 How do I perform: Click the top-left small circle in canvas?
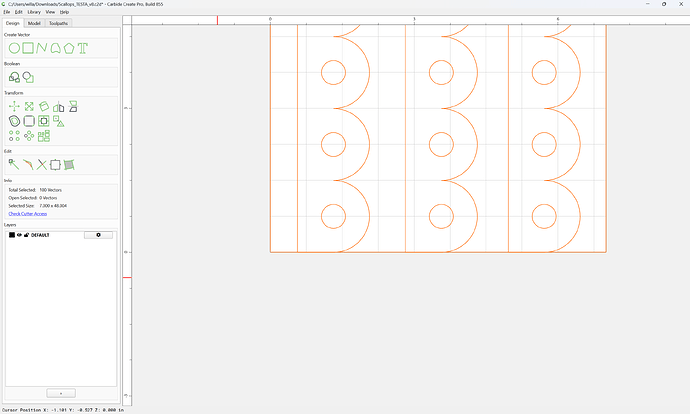333,72
